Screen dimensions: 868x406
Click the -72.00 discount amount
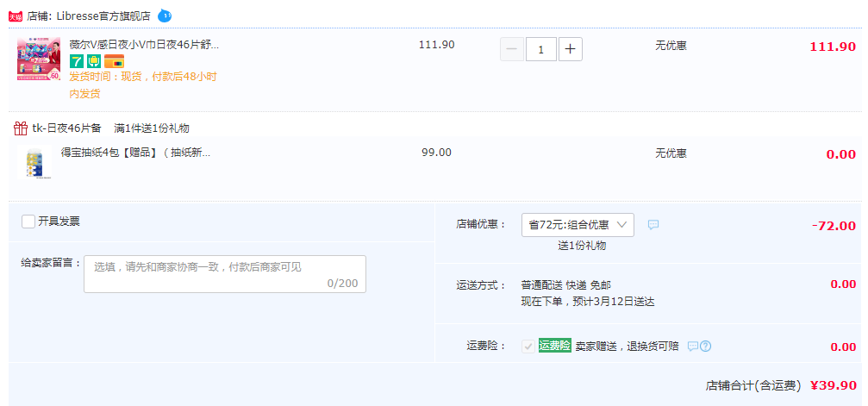coord(834,226)
